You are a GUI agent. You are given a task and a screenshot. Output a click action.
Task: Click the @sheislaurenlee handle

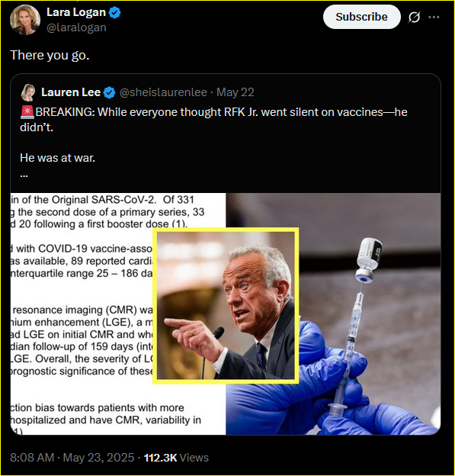[x=163, y=92]
